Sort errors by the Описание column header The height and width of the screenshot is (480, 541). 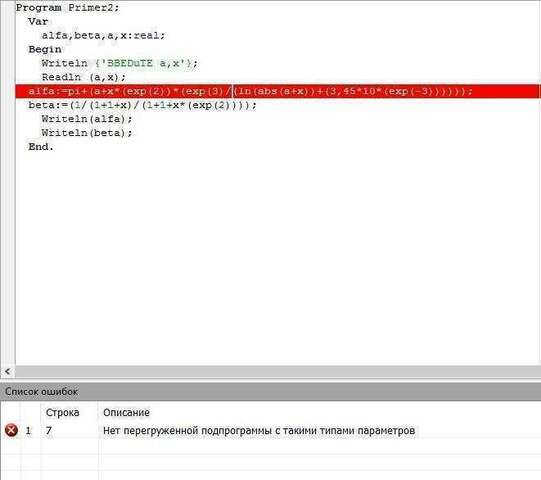point(126,412)
